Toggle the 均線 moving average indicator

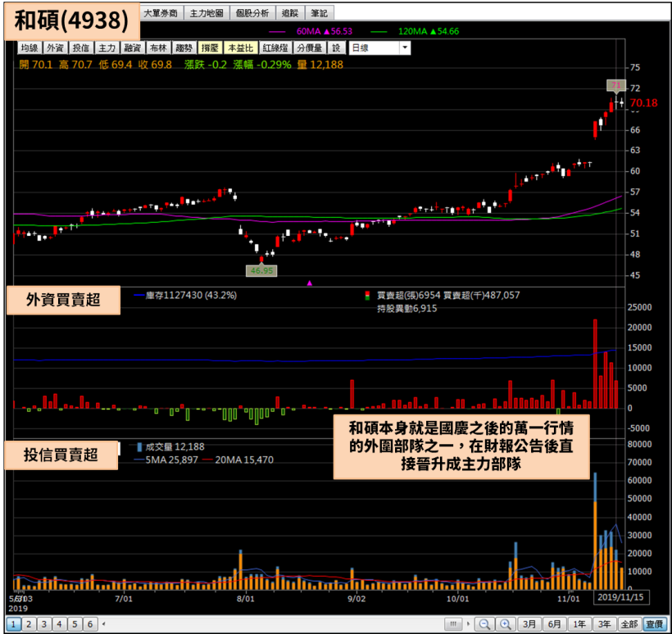(30, 48)
